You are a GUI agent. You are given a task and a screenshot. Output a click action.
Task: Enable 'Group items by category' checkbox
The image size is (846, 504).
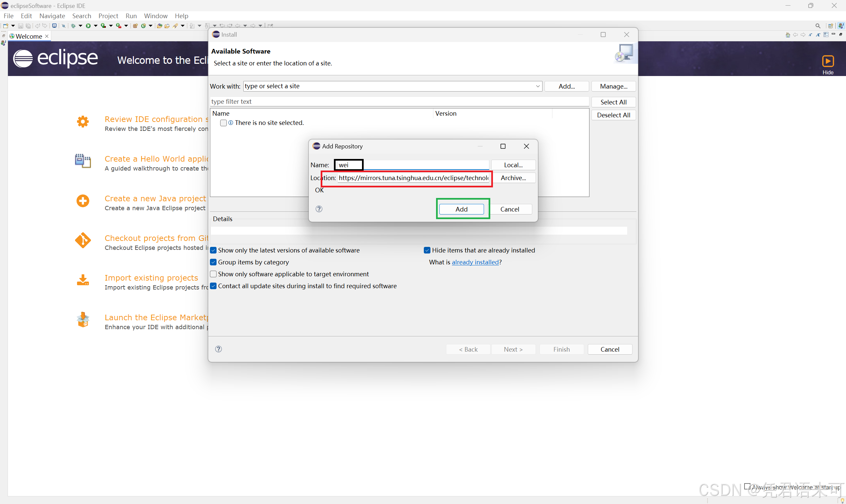pyautogui.click(x=214, y=262)
